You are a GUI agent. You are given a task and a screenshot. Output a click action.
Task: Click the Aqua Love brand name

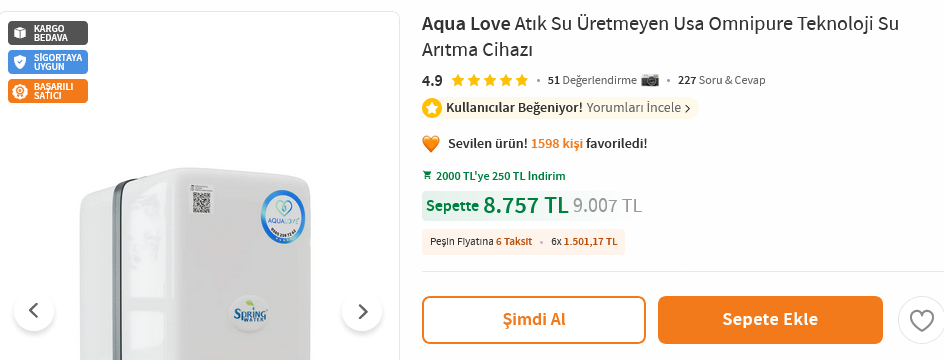[467, 24]
